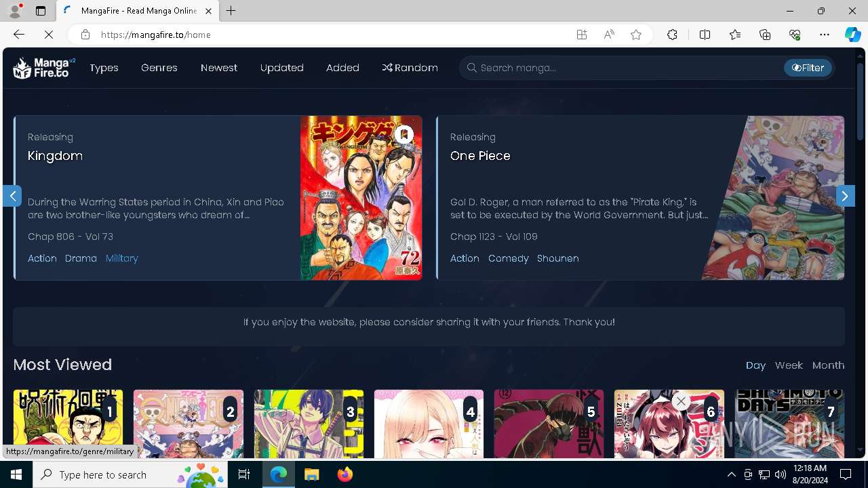
Task: Open a Random manga
Action: click(410, 68)
